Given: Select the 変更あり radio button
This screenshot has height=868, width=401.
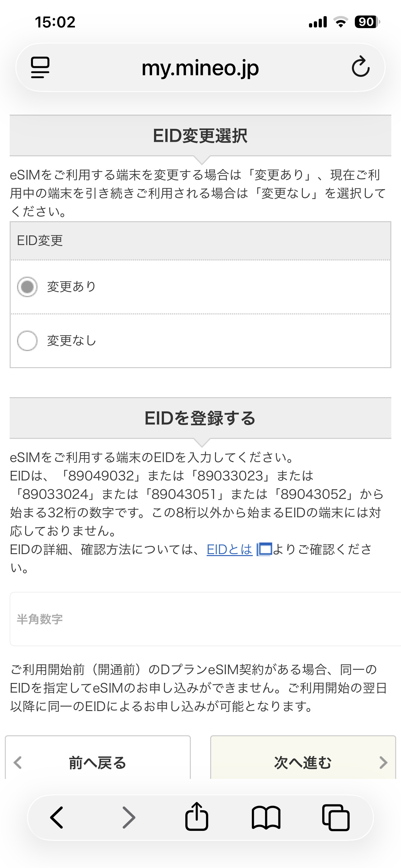Looking at the screenshot, I should (x=27, y=287).
